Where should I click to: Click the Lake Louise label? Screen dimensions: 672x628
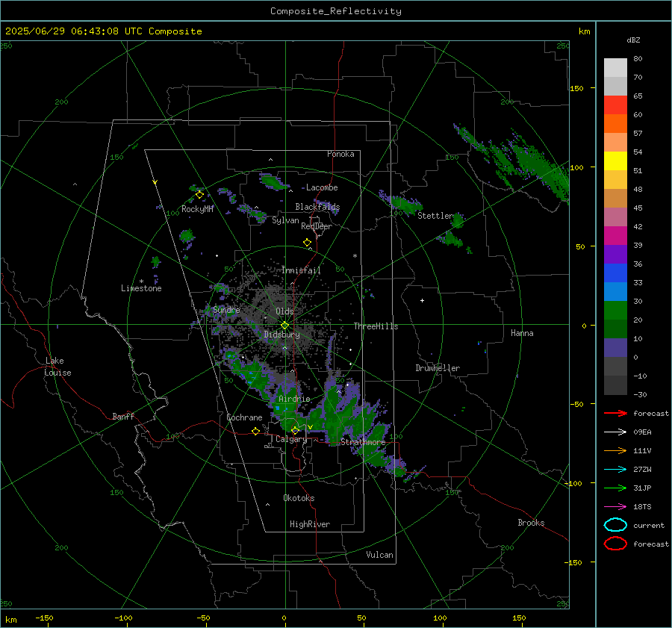(57, 367)
